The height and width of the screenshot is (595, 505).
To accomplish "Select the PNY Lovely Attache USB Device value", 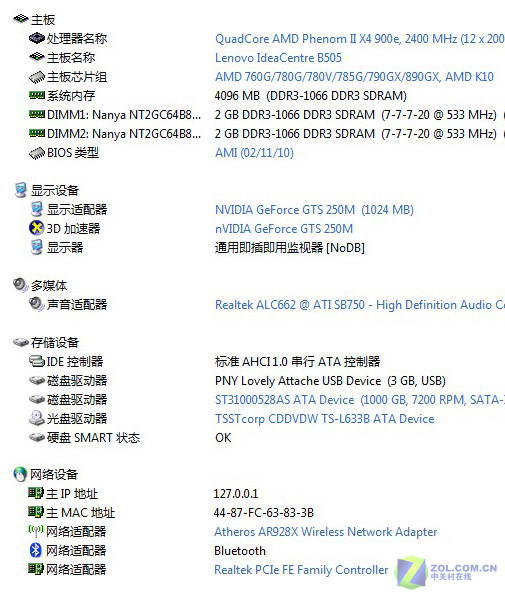I will [330, 381].
